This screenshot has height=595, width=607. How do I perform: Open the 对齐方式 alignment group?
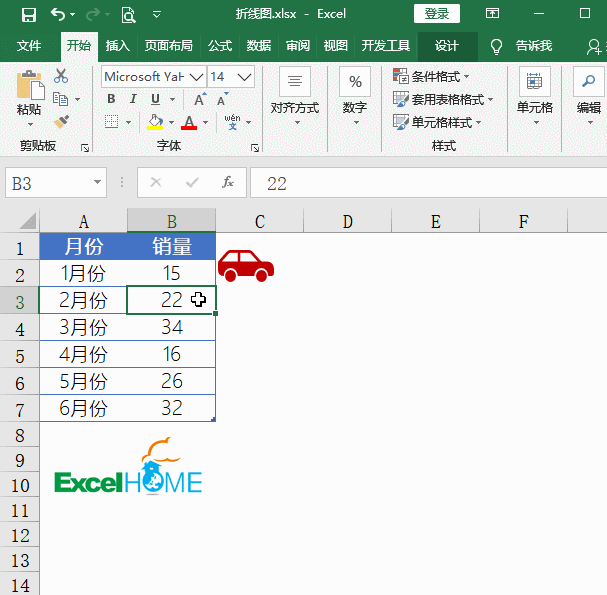pyautogui.click(x=295, y=97)
